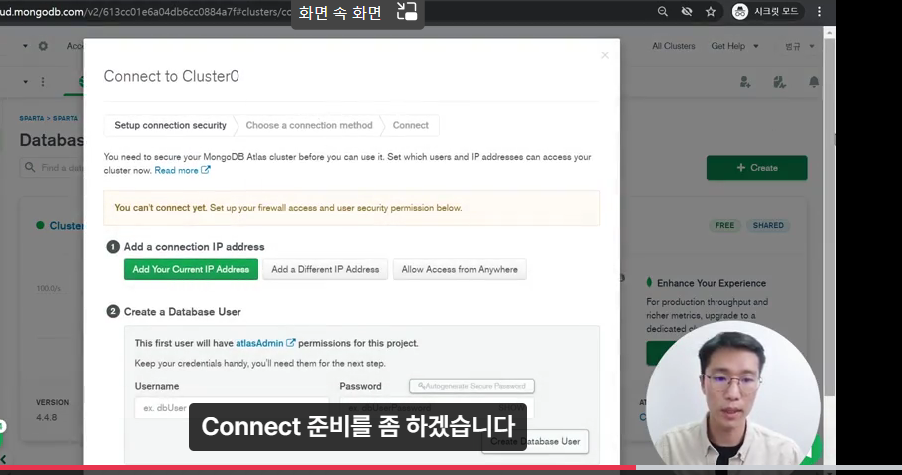Click the browser vertical scrollbar
The image size is (902, 475).
[x=829, y=219]
